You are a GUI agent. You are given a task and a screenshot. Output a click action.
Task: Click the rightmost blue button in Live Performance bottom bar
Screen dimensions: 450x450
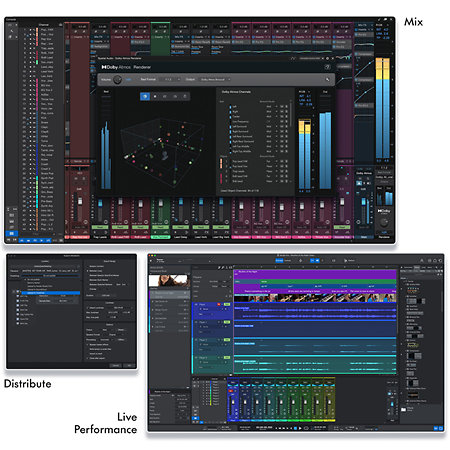442,428
